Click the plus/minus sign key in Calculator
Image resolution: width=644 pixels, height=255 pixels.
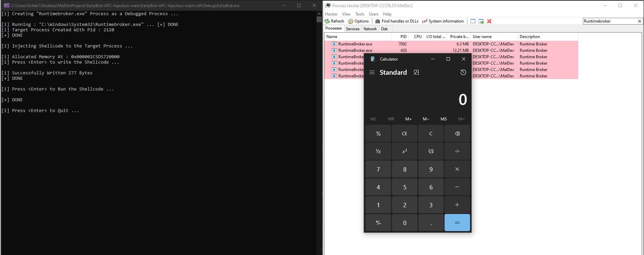[378, 223]
